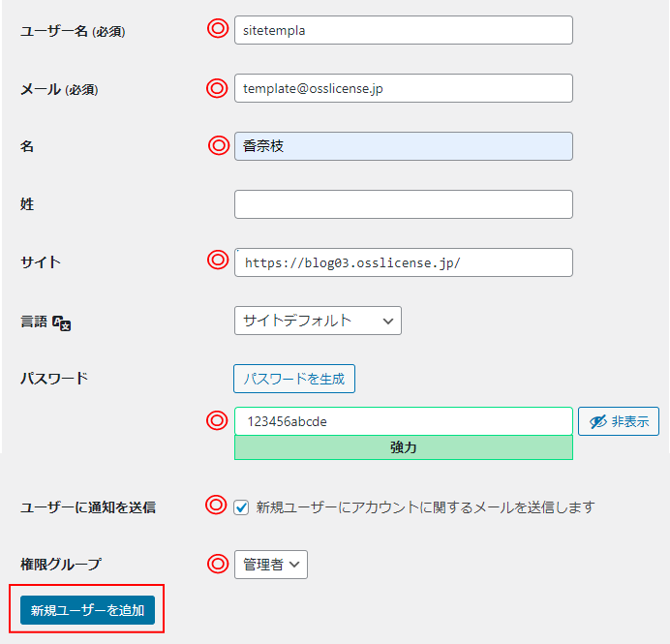The image size is (670, 644).
Task: Focus the username field containing sitetempla
Action: tap(403, 30)
